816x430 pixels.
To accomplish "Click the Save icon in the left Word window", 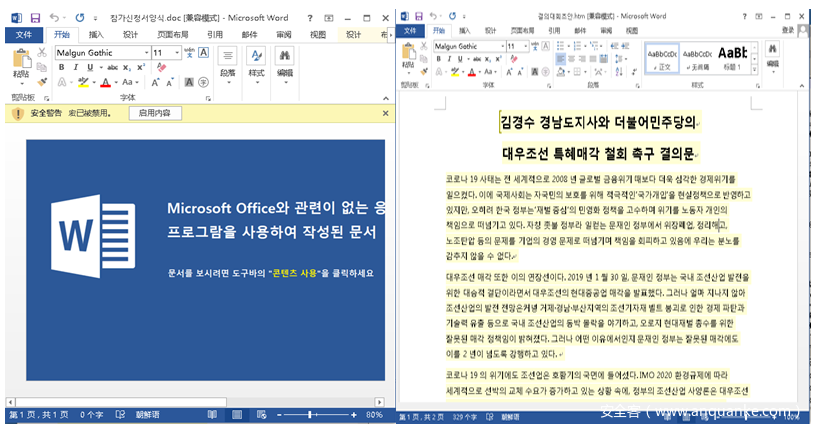I will 36,18.
